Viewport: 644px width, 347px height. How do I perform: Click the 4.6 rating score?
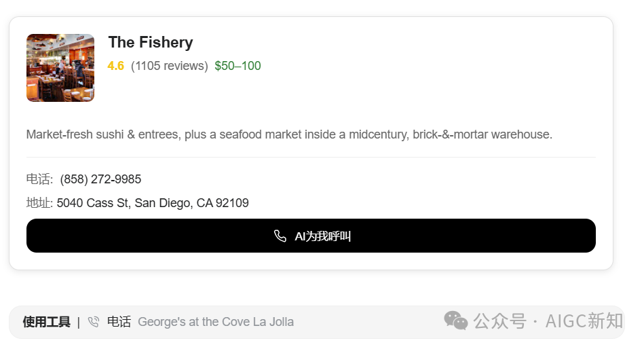116,66
